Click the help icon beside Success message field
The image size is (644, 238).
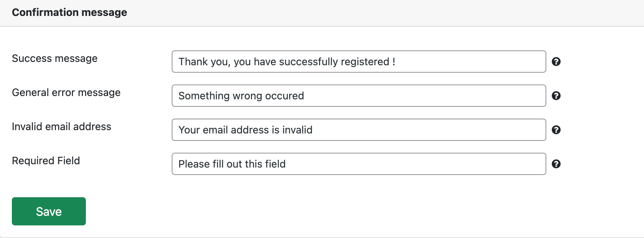556,62
